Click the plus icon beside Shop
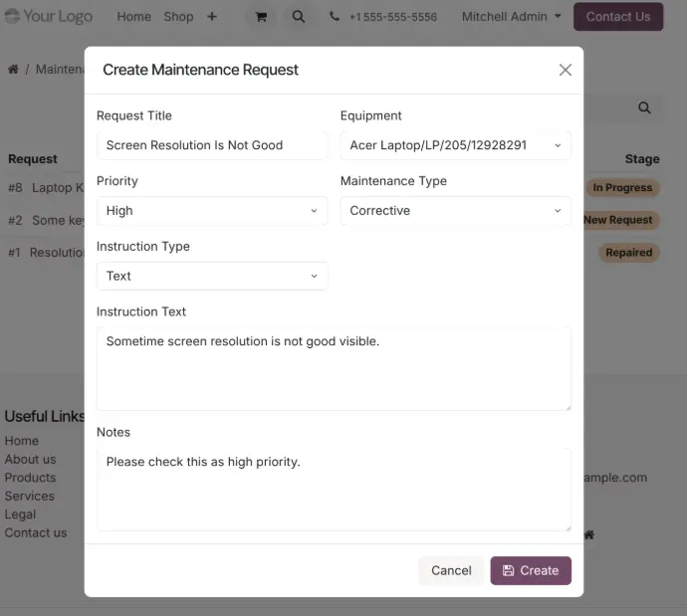Screen dimensions: 687x616 tap(212, 17)
